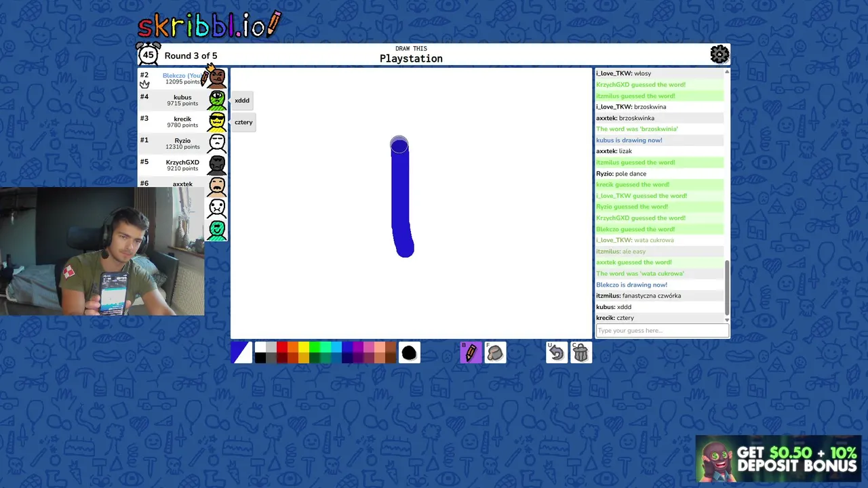Pick the white color swatch
The width and height of the screenshot is (868, 488).
[260, 347]
